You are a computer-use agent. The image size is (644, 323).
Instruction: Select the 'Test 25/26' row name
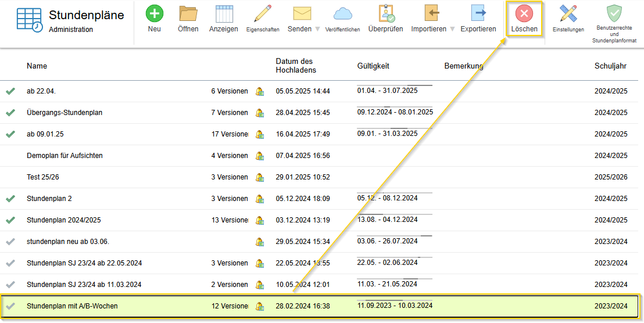(x=42, y=177)
